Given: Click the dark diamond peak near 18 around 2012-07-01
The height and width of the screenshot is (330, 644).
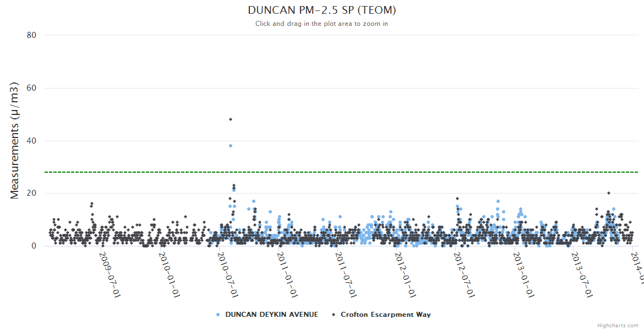Looking at the screenshot, I should pos(457,199).
